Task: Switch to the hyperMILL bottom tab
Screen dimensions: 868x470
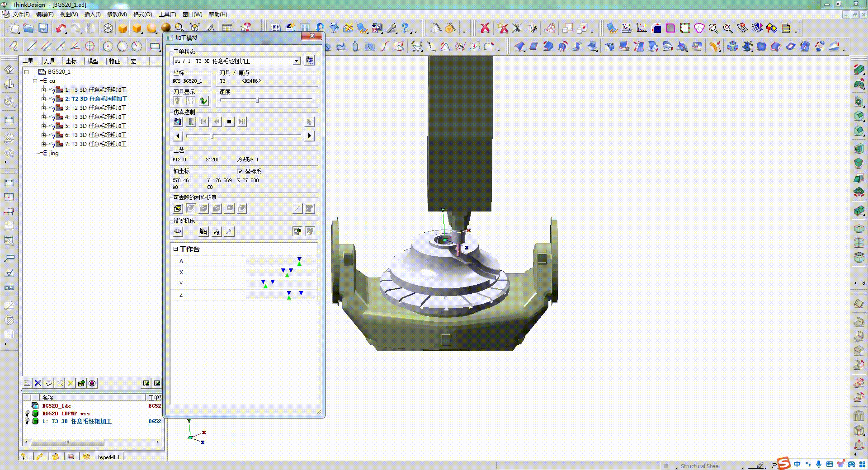Action: click(109, 457)
